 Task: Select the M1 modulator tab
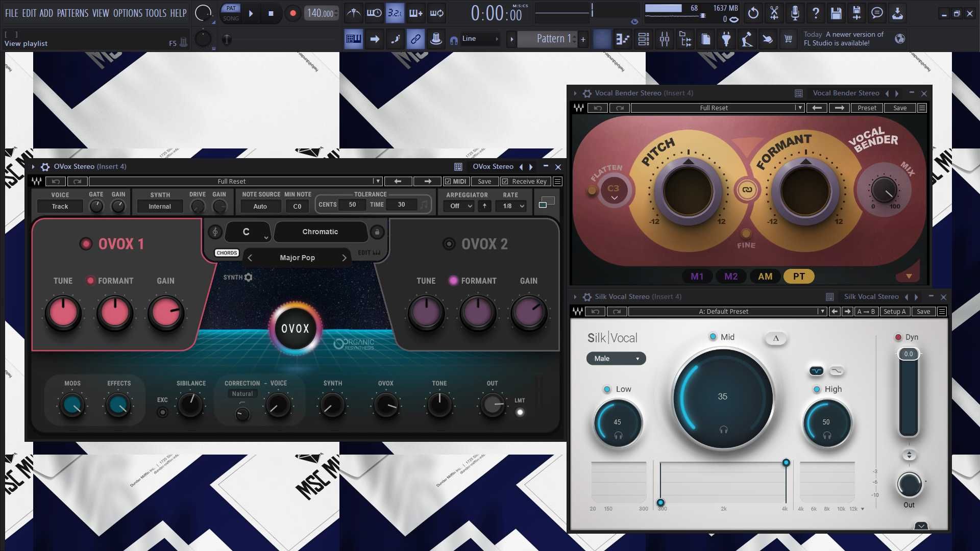point(697,277)
